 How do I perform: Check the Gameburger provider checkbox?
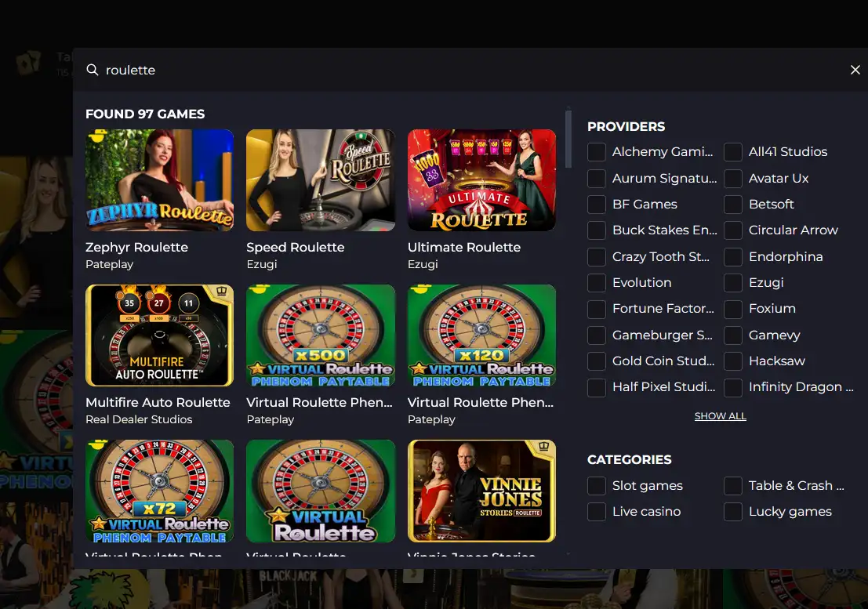pyautogui.click(x=596, y=335)
